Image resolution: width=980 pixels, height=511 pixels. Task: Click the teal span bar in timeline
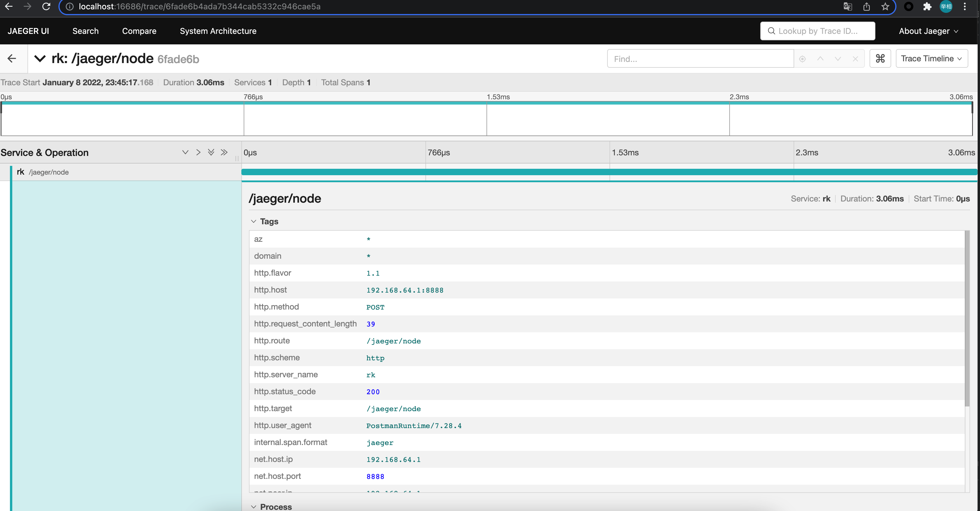tap(610, 172)
